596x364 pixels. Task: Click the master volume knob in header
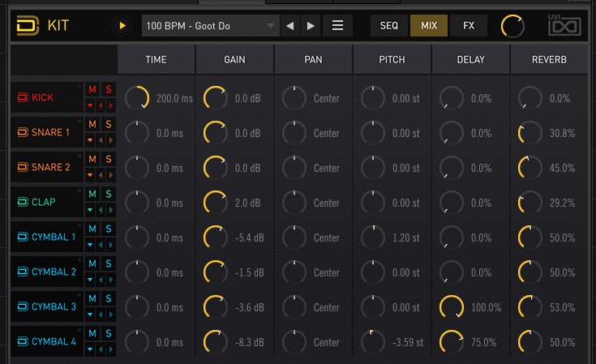512,26
